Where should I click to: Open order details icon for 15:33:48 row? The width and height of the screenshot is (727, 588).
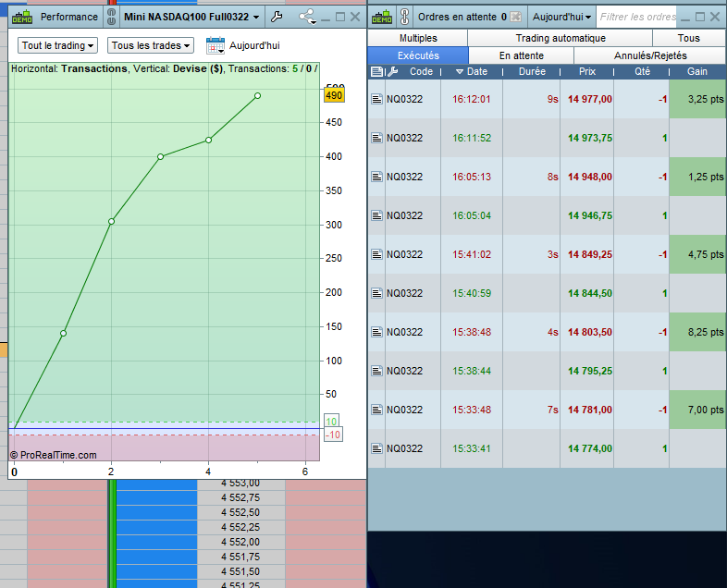pyautogui.click(x=377, y=410)
